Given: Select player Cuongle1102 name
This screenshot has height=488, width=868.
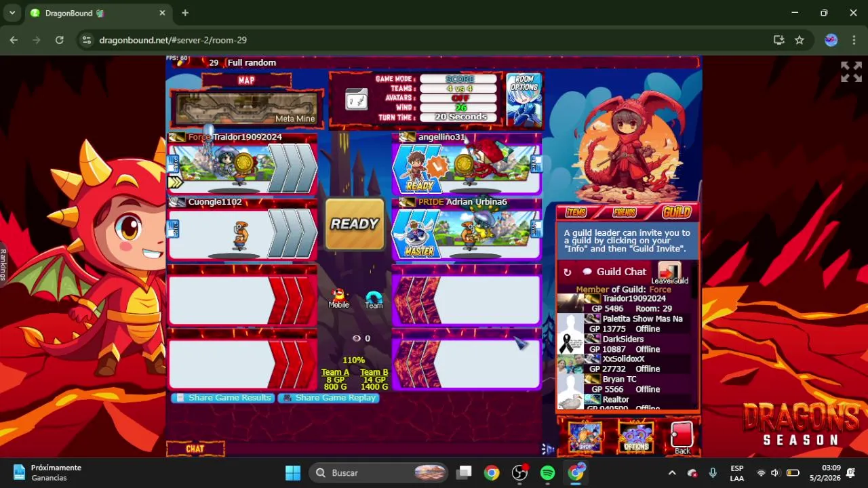Looking at the screenshot, I should point(214,202).
